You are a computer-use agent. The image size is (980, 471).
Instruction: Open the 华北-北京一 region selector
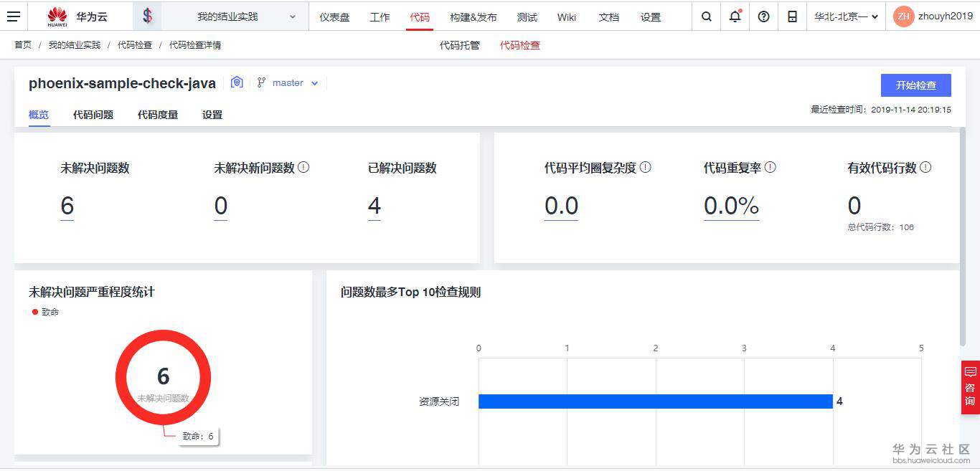(x=847, y=16)
